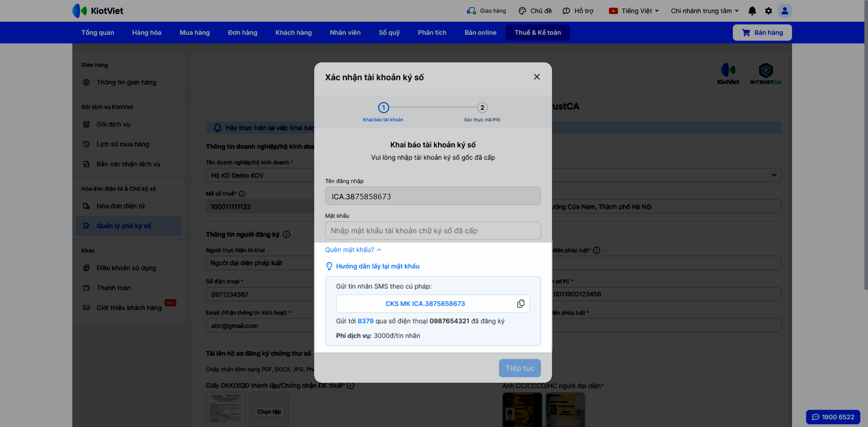Click the Bán hàng button

point(762,33)
